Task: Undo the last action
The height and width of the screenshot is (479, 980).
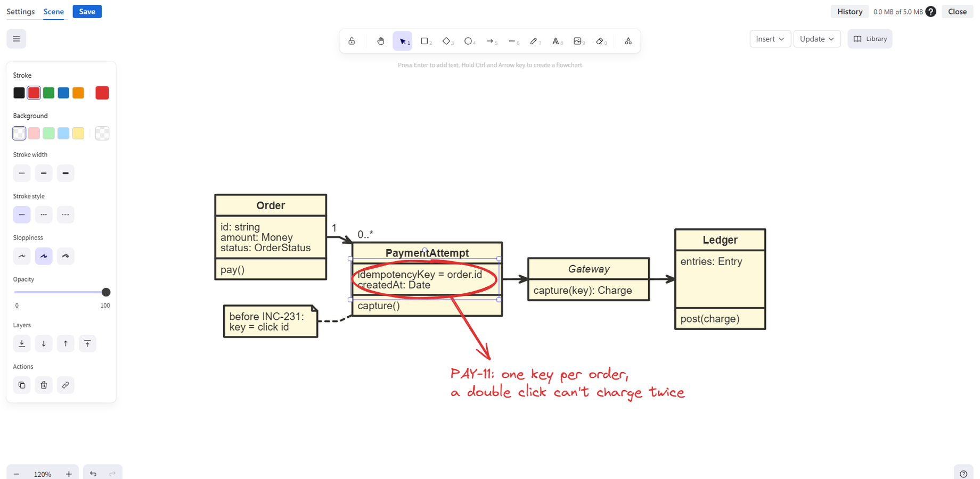Action: pyautogui.click(x=93, y=474)
